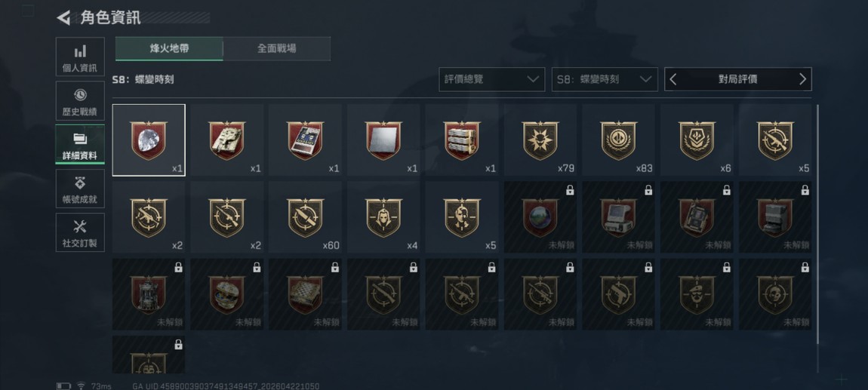Image resolution: width=868 pixels, height=390 pixels.
Task: Select the laurel emblem badge with x83
Action: [618, 140]
